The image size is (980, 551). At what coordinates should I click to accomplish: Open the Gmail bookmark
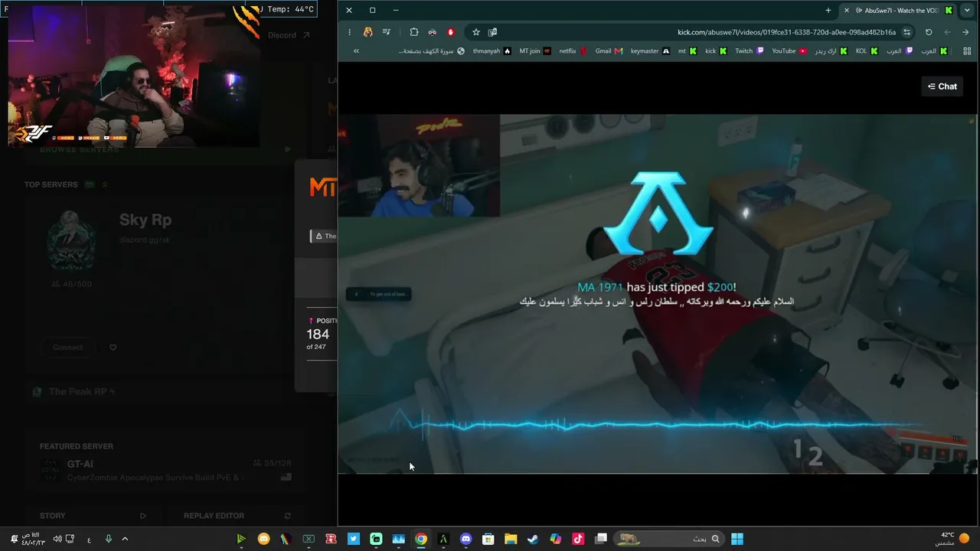pyautogui.click(x=609, y=51)
